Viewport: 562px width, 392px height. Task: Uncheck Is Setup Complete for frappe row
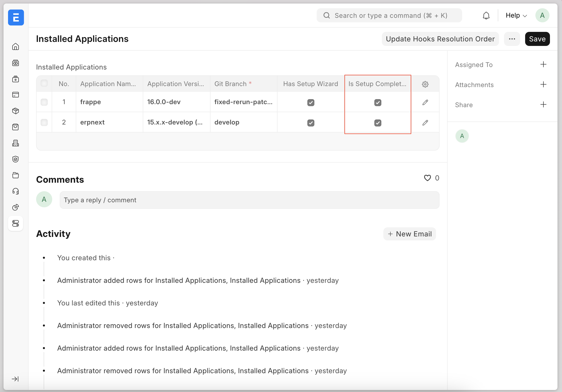[x=378, y=102]
